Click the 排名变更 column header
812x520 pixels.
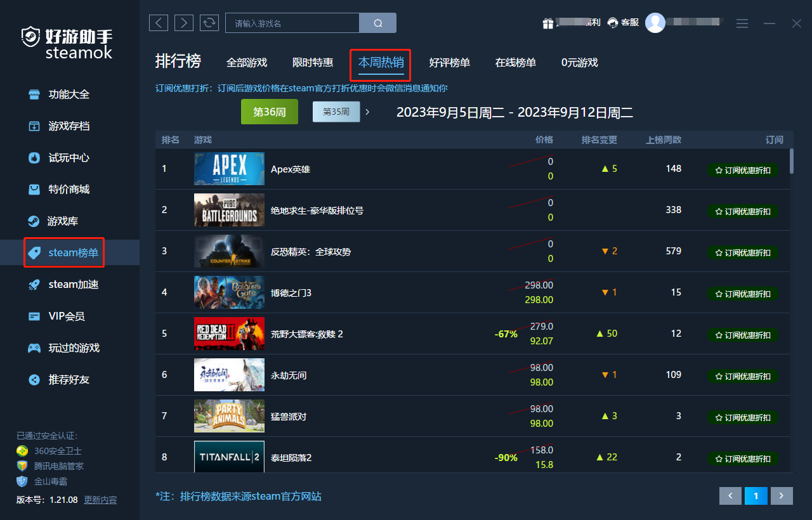(x=599, y=140)
